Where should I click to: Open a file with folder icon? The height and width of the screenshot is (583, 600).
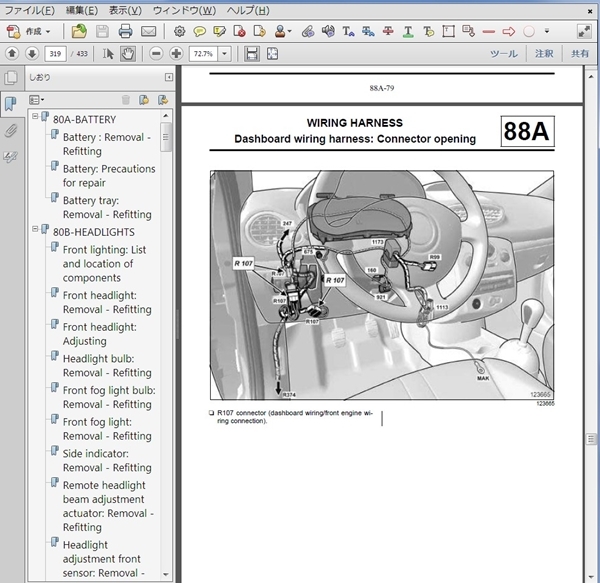tap(79, 31)
